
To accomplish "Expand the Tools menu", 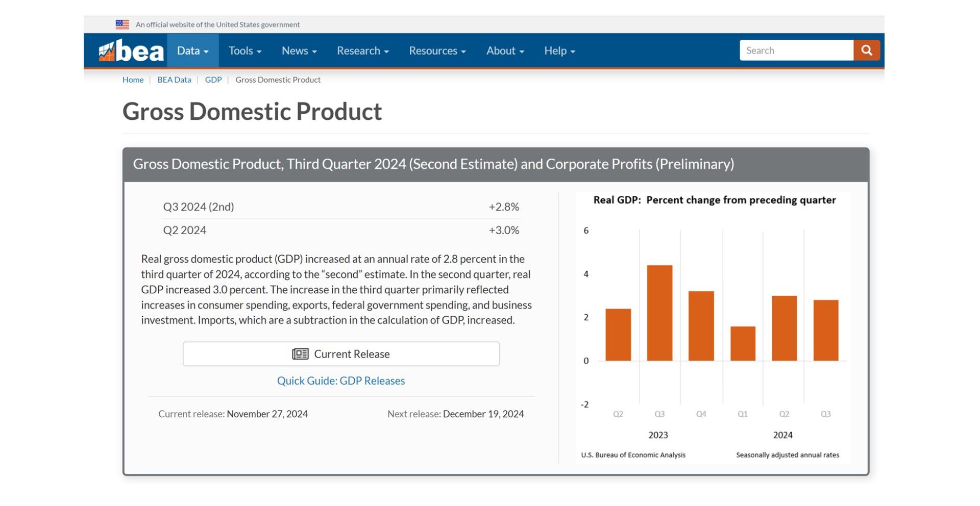I will pos(244,51).
